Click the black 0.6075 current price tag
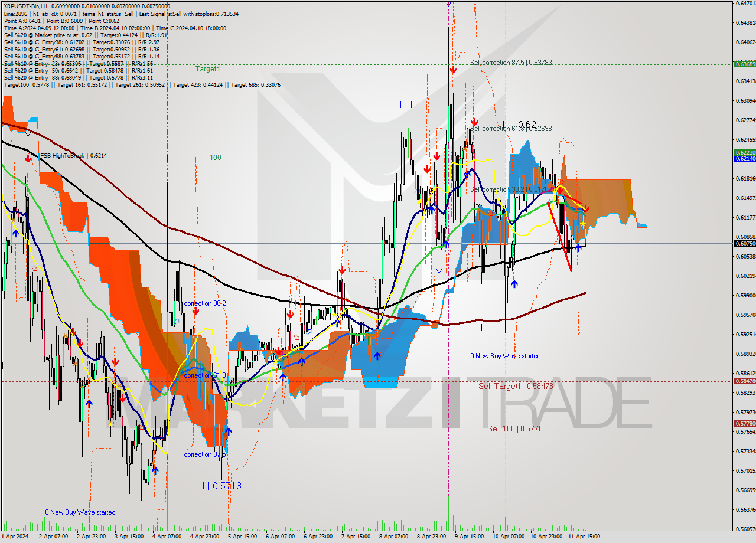The width and height of the screenshot is (756, 543). [x=744, y=243]
